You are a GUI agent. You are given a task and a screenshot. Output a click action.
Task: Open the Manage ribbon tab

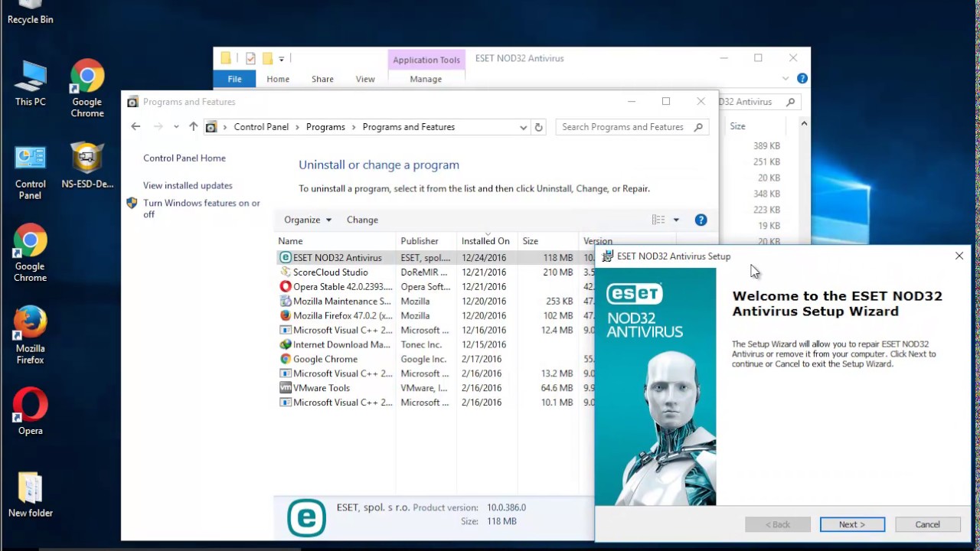tap(426, 79)
